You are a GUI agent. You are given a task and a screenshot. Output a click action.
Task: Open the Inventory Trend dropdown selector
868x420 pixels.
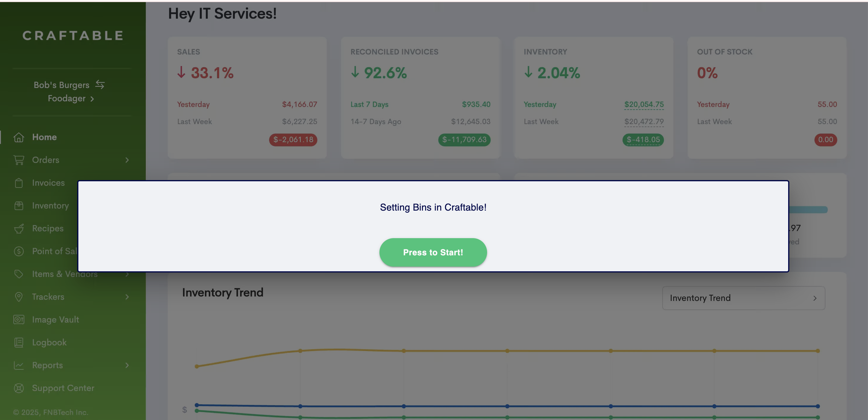(x=743, y=298)
